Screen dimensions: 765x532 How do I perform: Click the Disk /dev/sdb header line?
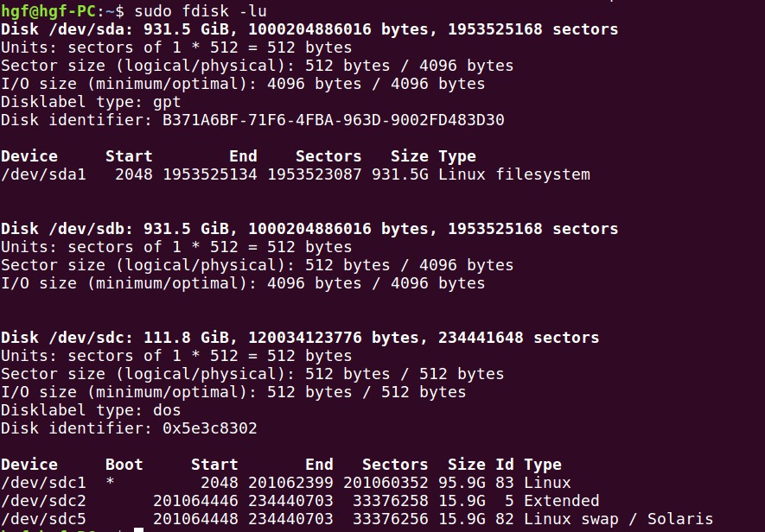[309, 229]
